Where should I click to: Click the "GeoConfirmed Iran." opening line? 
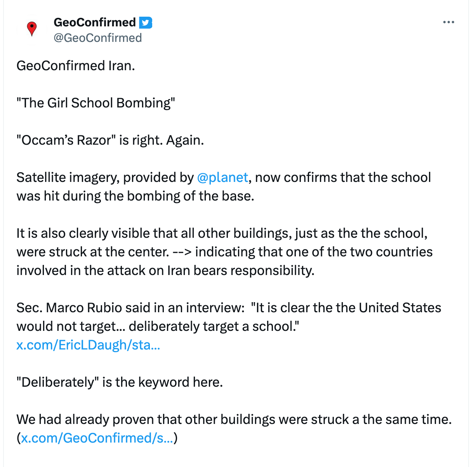pyautogui.click(x=76, y=66)
